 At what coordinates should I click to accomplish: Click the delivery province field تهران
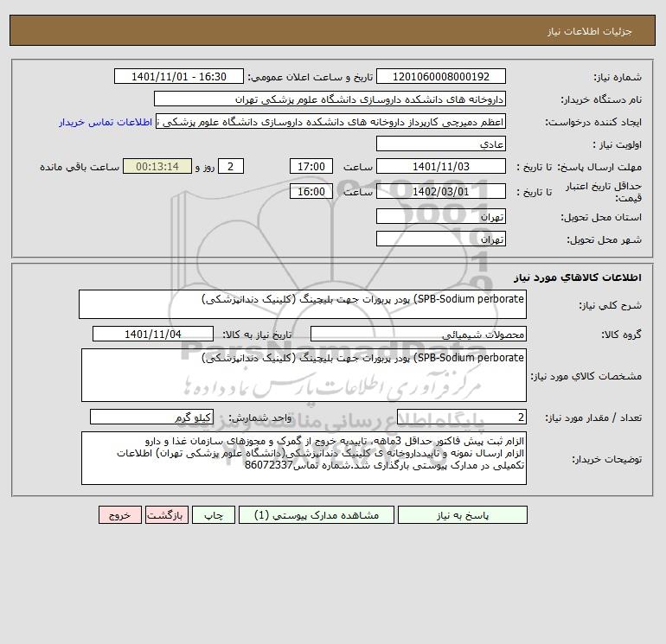coord(441,216)
